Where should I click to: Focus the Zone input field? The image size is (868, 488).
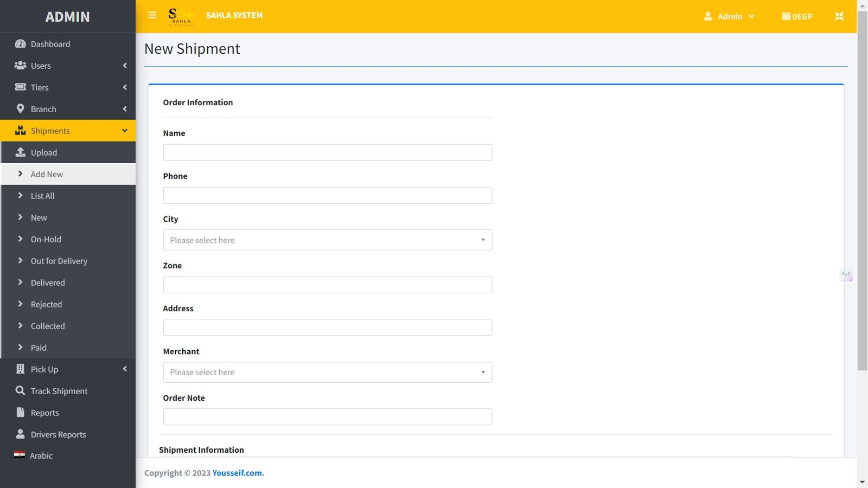click(328, 285)
